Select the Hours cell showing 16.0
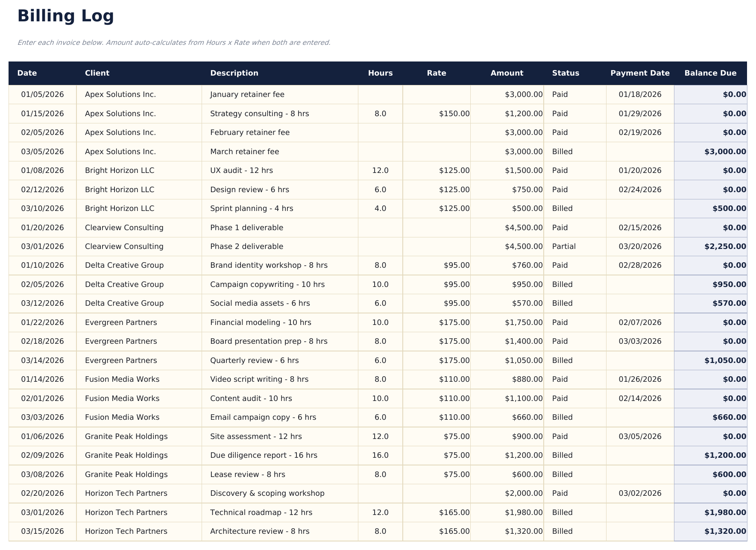This screenshot has height=550, width=756. [379, 455]
